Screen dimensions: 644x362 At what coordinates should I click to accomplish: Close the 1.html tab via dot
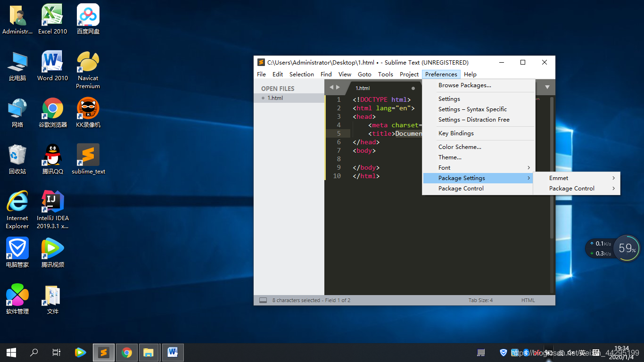point(413,88)
